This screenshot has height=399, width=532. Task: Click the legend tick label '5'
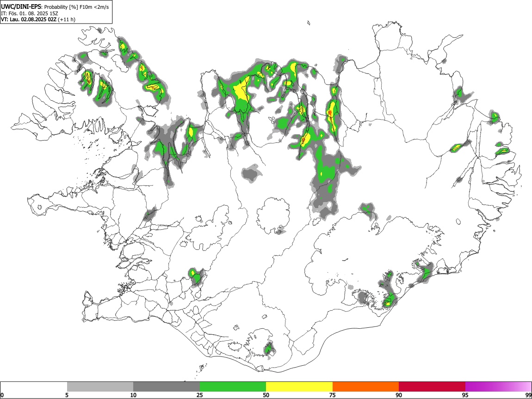[67, 395]
